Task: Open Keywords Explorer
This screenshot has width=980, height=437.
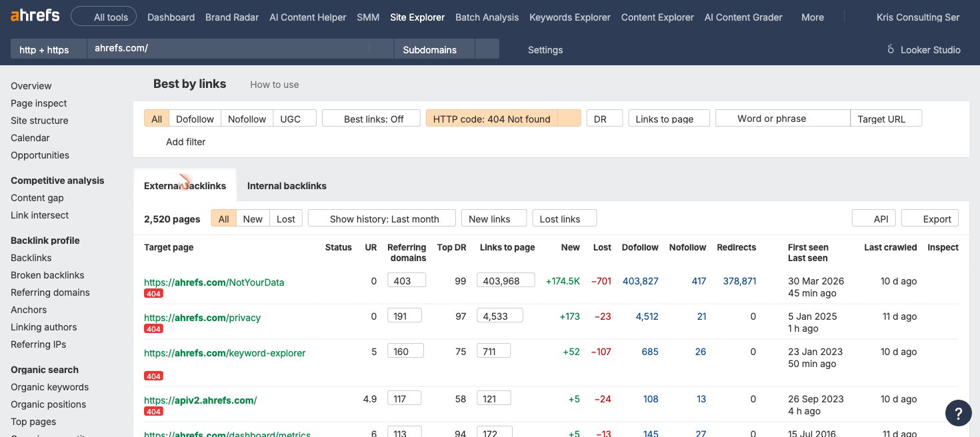Action: [570, 17]
